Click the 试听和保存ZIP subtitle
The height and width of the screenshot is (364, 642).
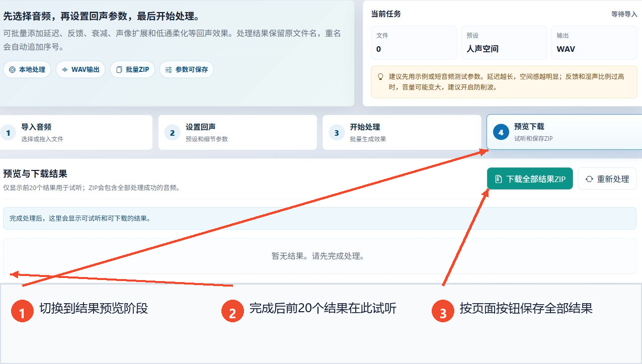click(x=533, y=138)
